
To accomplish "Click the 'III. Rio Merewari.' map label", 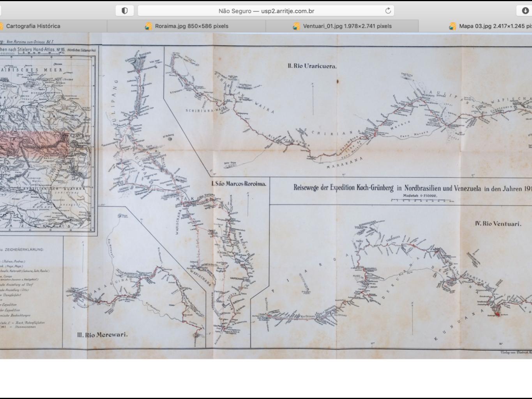I will click(x=103, y=335).
